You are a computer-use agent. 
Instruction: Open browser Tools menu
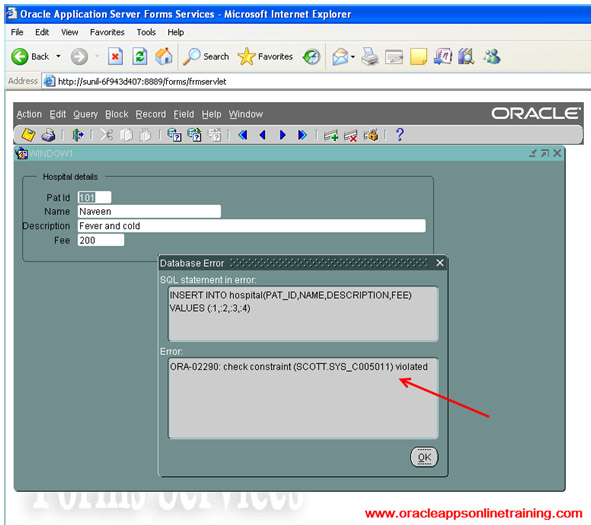146,32
